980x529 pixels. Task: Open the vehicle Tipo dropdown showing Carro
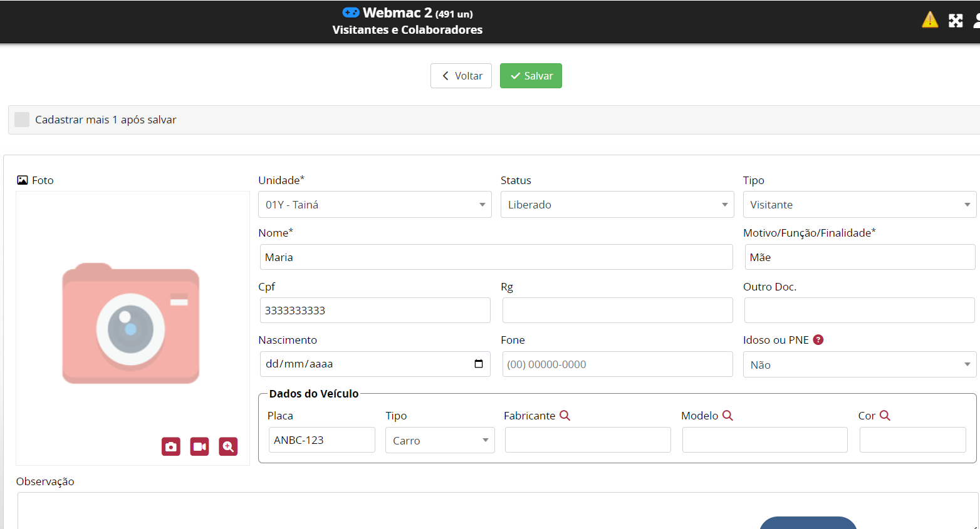(440, 441)
